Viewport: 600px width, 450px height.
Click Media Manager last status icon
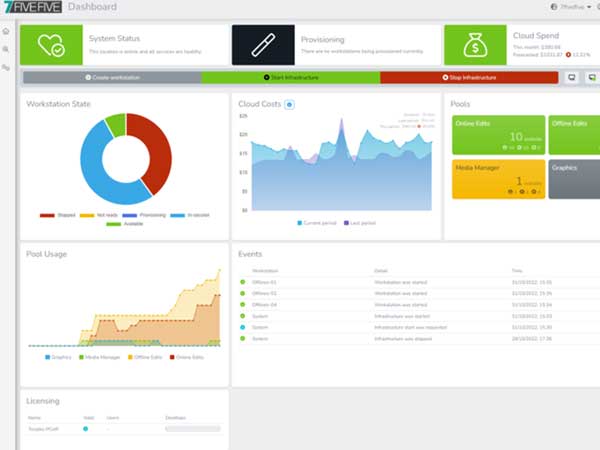[533, 191]
